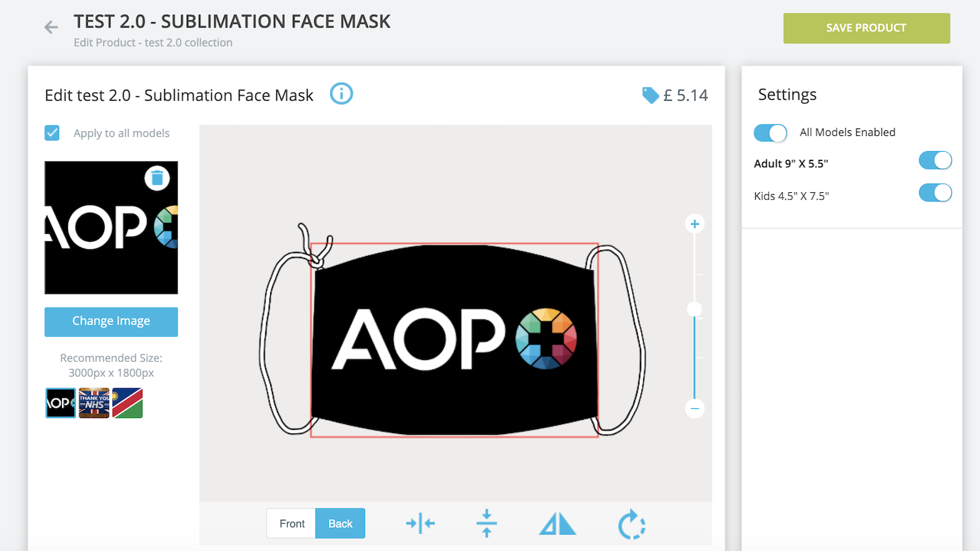
Task: Save the product
Action: (x=866, y=28)
